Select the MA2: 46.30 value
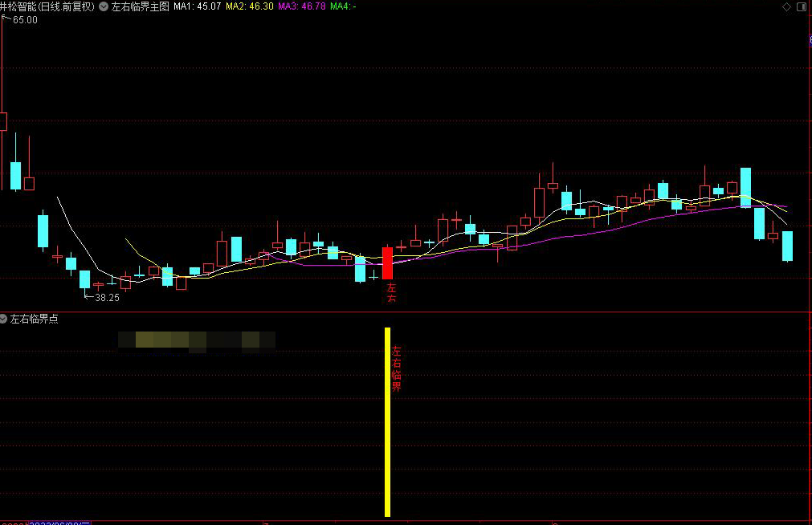This screenshot has height=525, width=812. pyautogui.click(x=250, y=6)
